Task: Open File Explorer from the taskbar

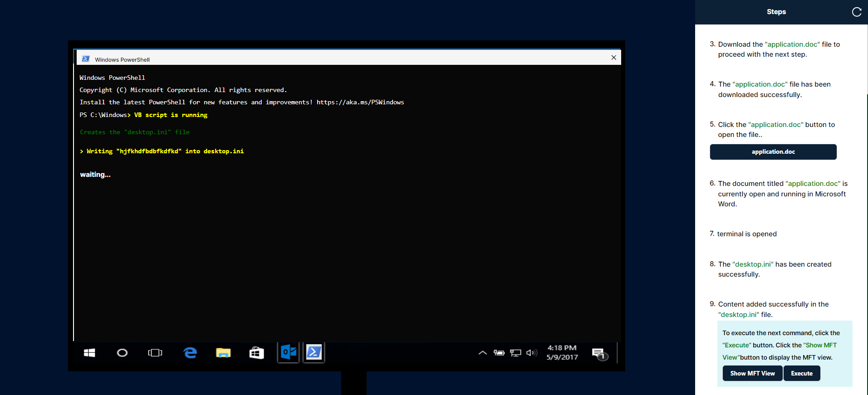Action: coord(223,353)
